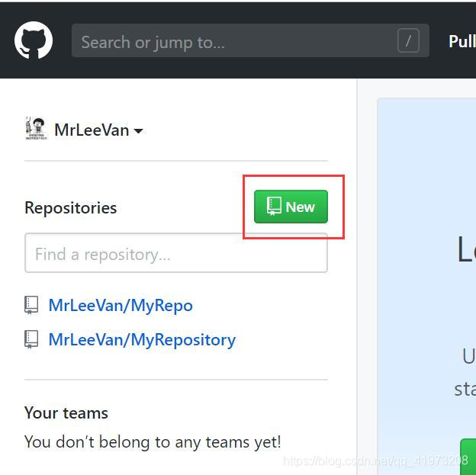The width and height of the screenshot is (476, 475).
Task: Click "You don't belong to any teams yet!" text
Action: 153,442
